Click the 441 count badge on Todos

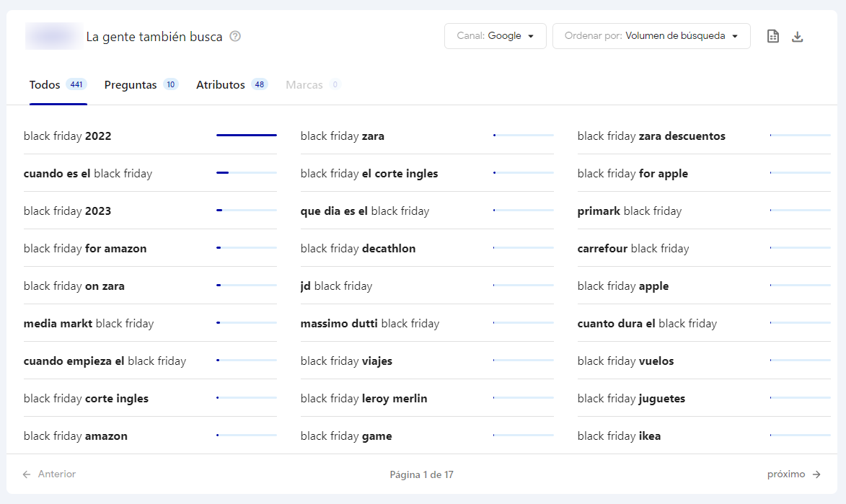pyautogui.click(x=76, y=84)
